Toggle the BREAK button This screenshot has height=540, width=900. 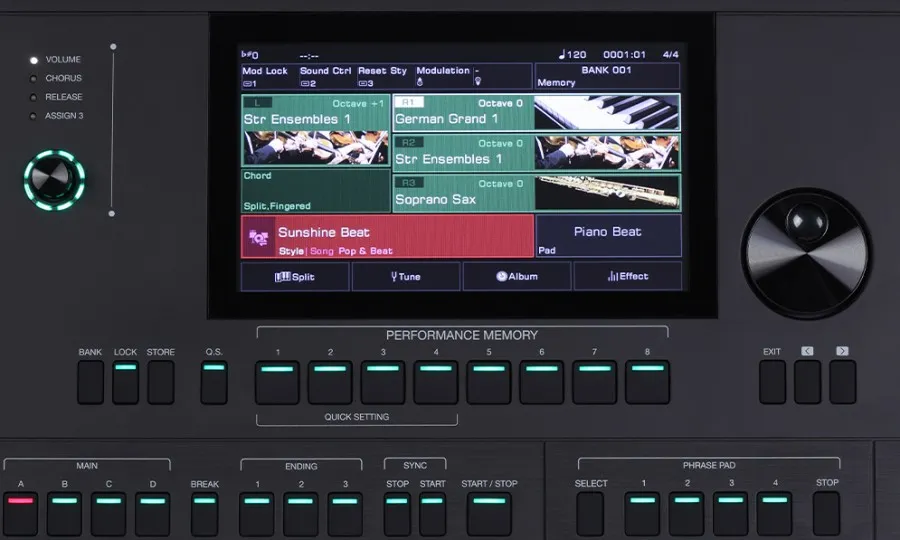(x=204, y=514)
